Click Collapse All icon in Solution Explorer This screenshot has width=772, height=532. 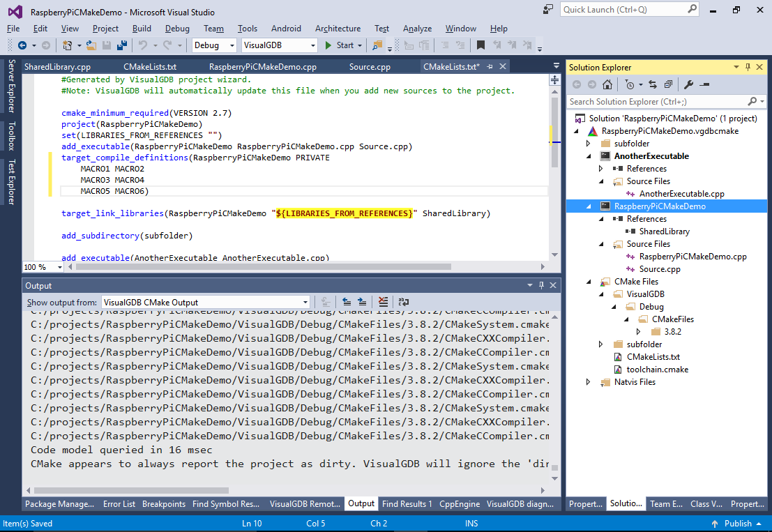[668, 84]
